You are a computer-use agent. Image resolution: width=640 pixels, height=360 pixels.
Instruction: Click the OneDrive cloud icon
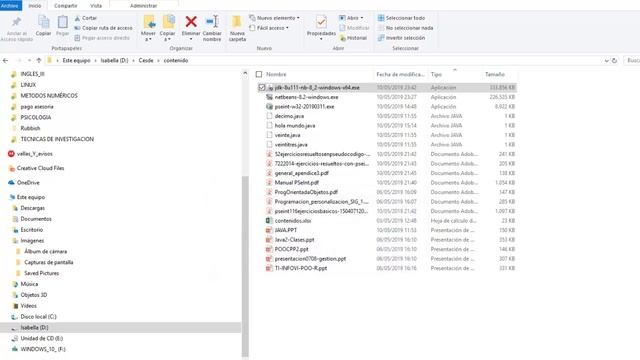(x=11, y=182)
